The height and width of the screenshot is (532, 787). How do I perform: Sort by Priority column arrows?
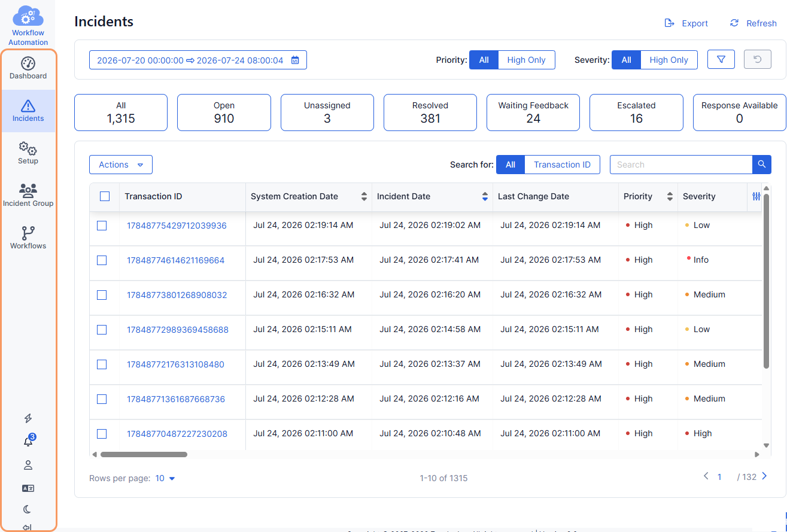[670, 196]
